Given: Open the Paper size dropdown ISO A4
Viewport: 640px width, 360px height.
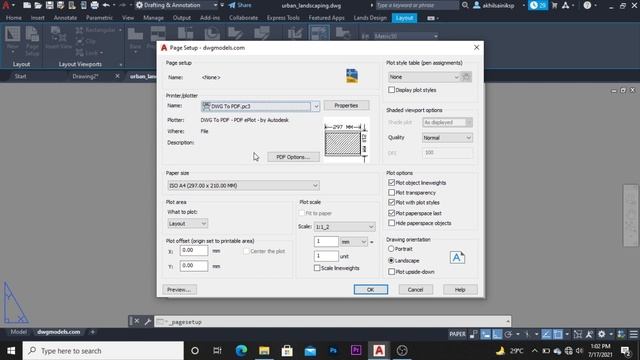Looking at the screenshot, I should point(243,185).
